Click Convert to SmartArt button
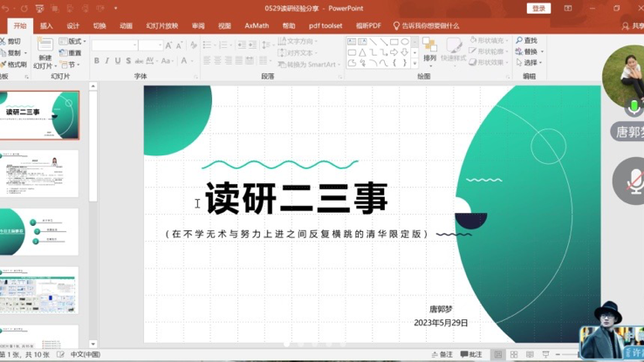 tap(309, 65)
